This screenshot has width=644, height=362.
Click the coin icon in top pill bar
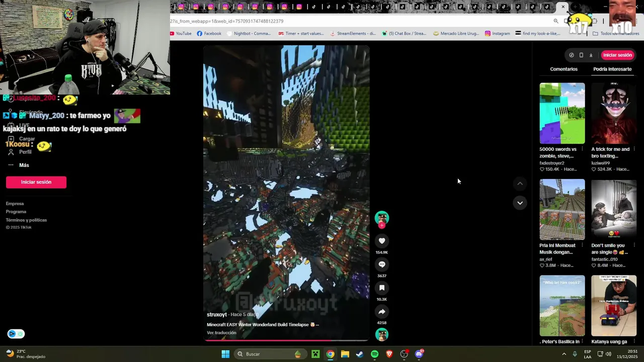pos(572,55)
